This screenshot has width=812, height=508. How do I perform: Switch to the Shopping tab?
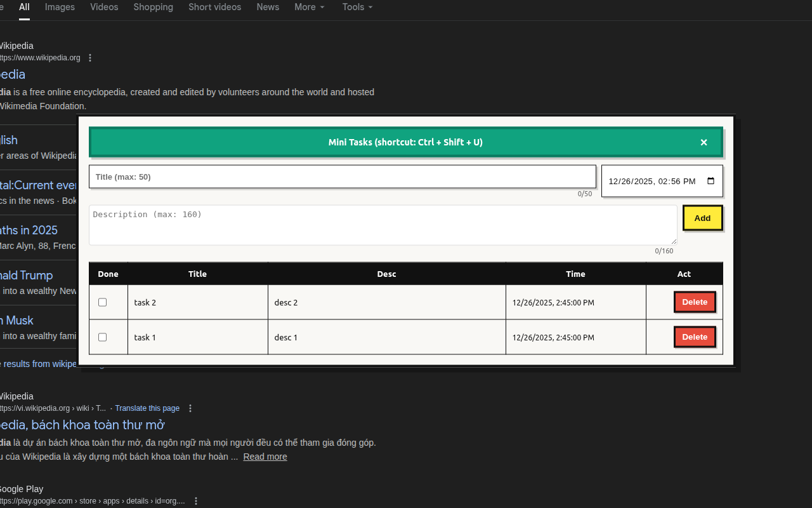153,7
